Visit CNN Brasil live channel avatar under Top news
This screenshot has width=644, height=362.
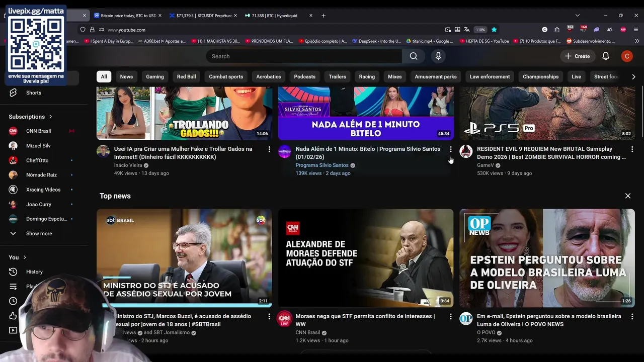coord(285,319)
